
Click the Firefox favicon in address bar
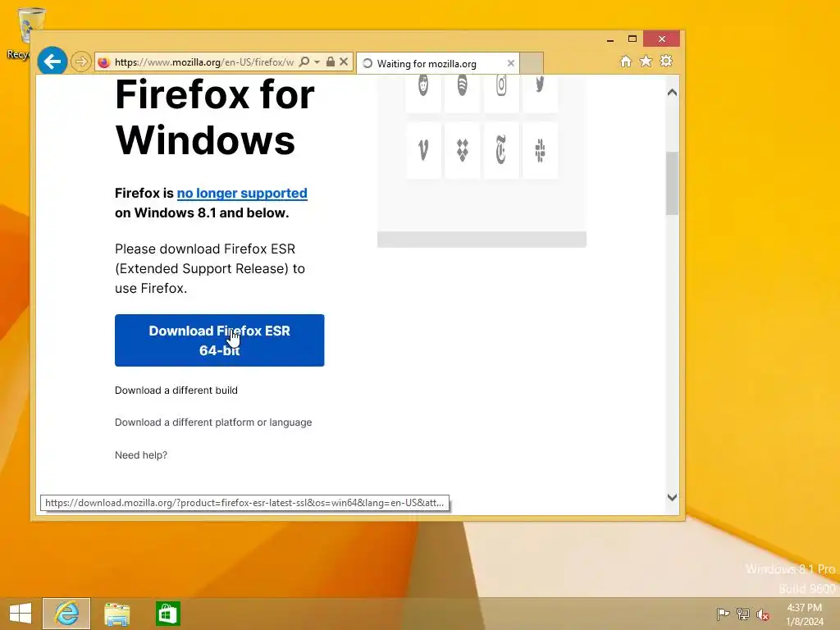click(x=104, y=62)
